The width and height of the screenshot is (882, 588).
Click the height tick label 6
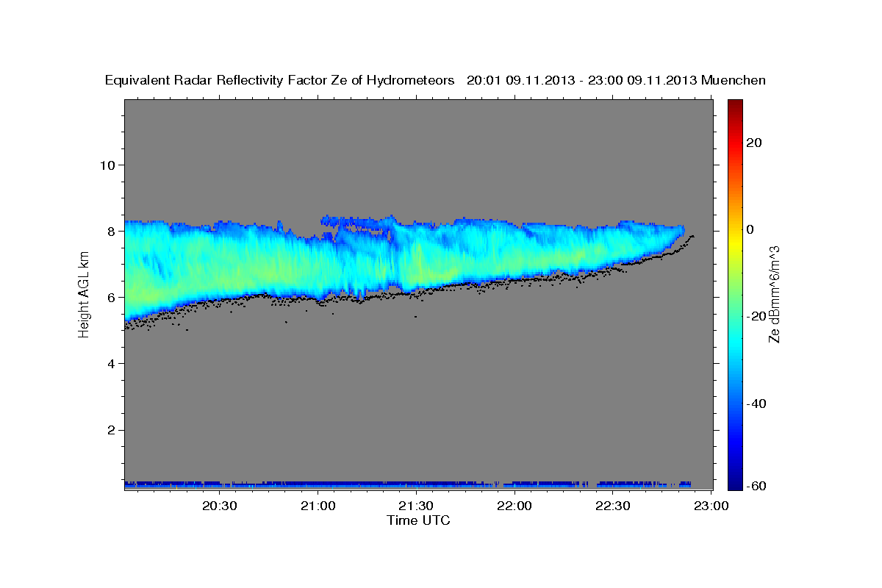[112, 297]
